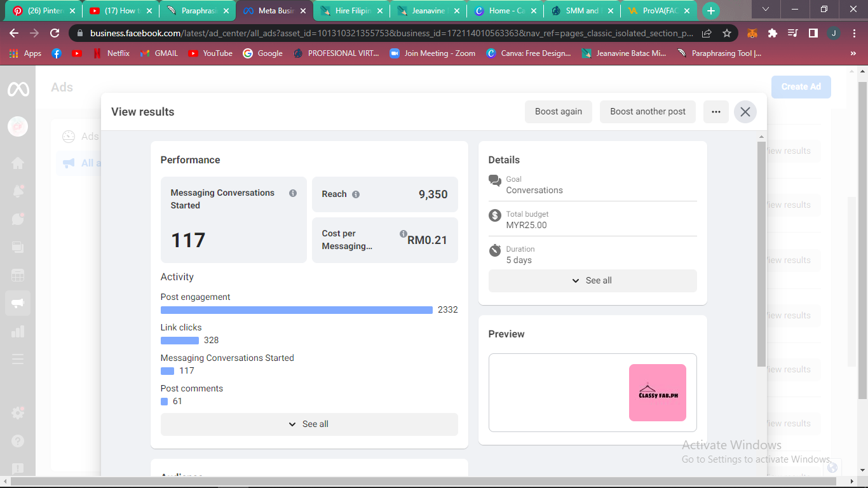
Task: Switch to the Hire Filipino tab
Action: [351, 11]
